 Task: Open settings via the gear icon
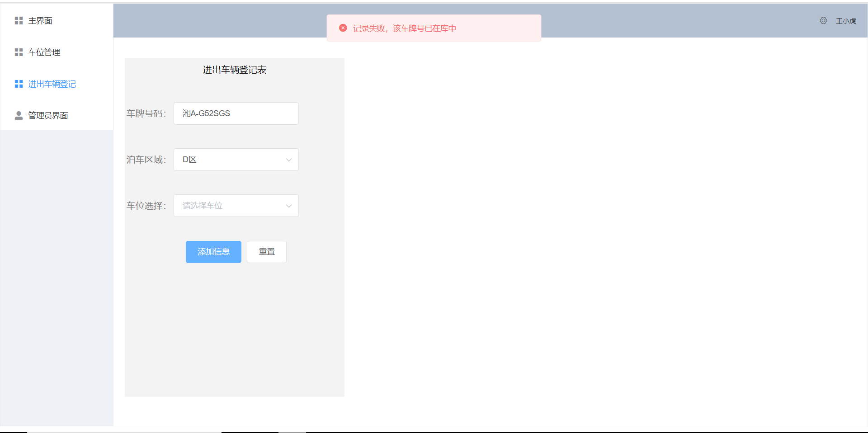(x=823, y=21)
